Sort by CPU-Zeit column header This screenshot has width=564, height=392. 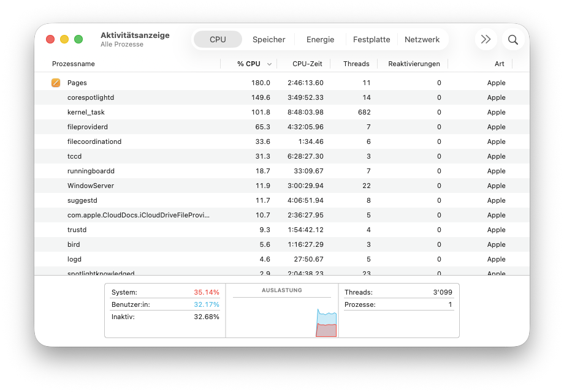(307, 64)
